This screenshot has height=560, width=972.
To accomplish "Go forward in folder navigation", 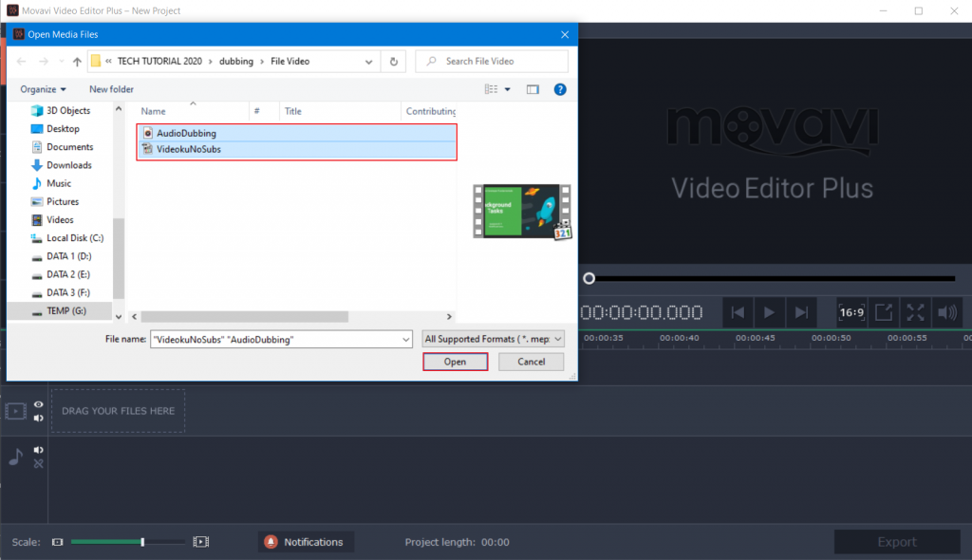I will click(x=44, y=62).
